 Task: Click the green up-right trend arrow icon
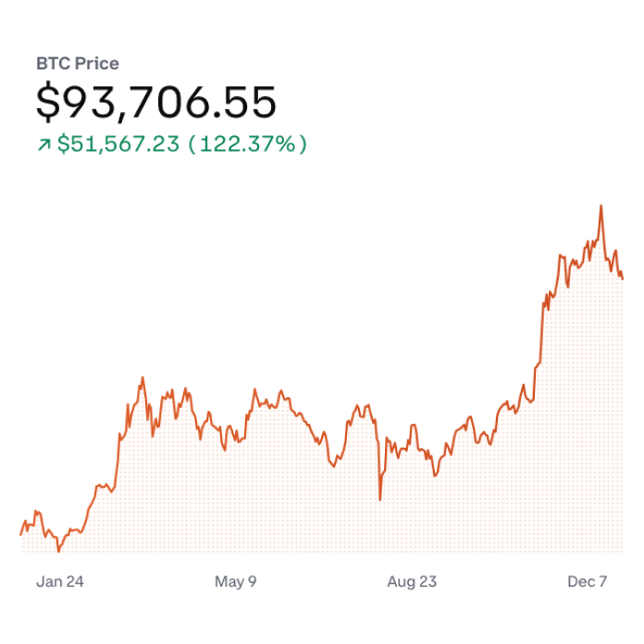43,144
